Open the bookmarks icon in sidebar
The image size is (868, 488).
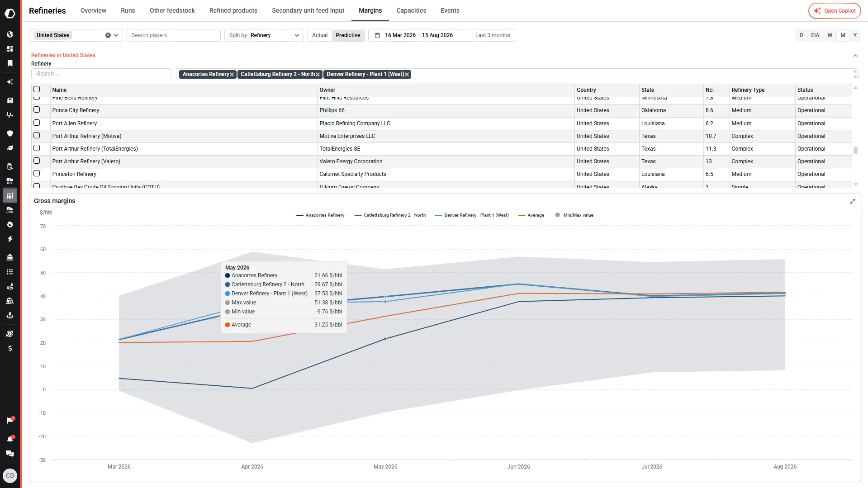[10, 63]
